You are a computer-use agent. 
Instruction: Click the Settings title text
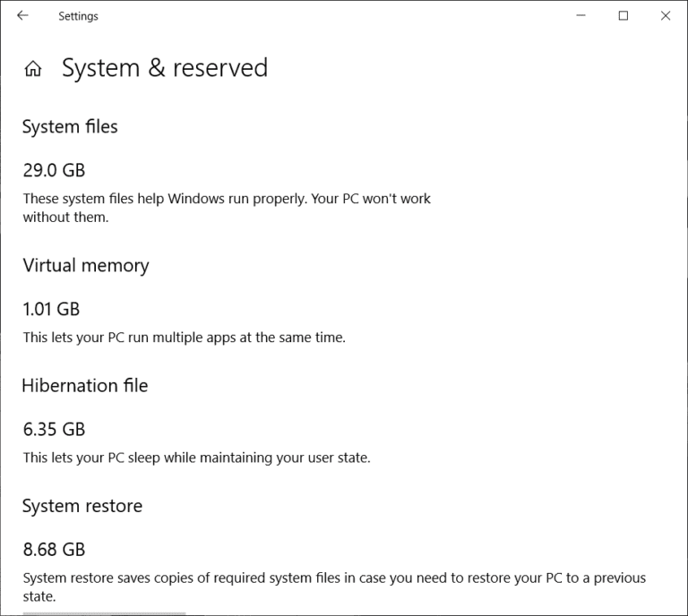pos(79,16)
